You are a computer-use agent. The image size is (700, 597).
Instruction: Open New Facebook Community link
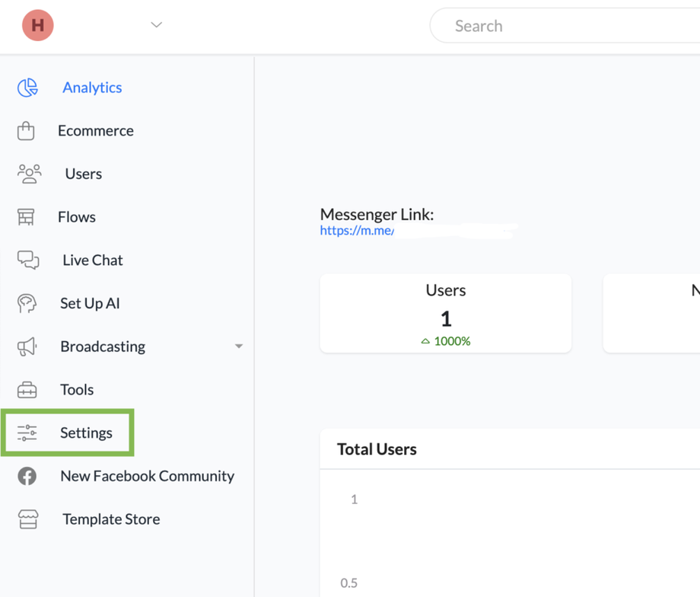pyautogui.click(x=148, y=476)
